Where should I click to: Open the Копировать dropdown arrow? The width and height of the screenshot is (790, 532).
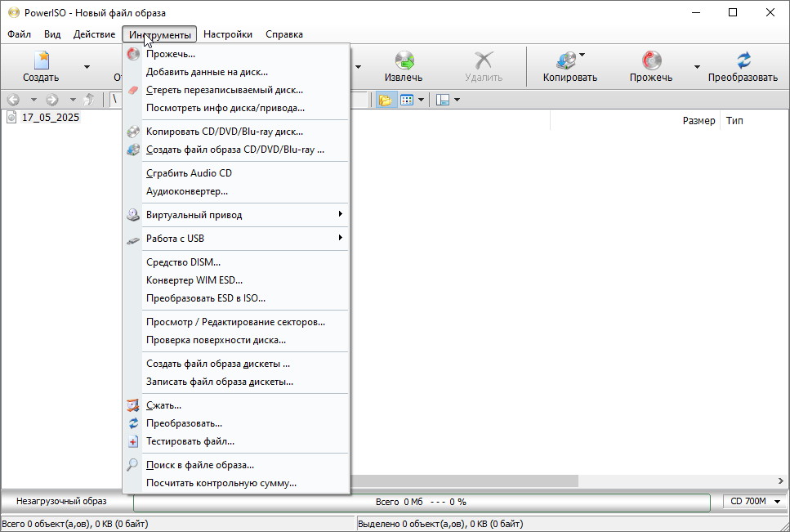coord(582,55)
